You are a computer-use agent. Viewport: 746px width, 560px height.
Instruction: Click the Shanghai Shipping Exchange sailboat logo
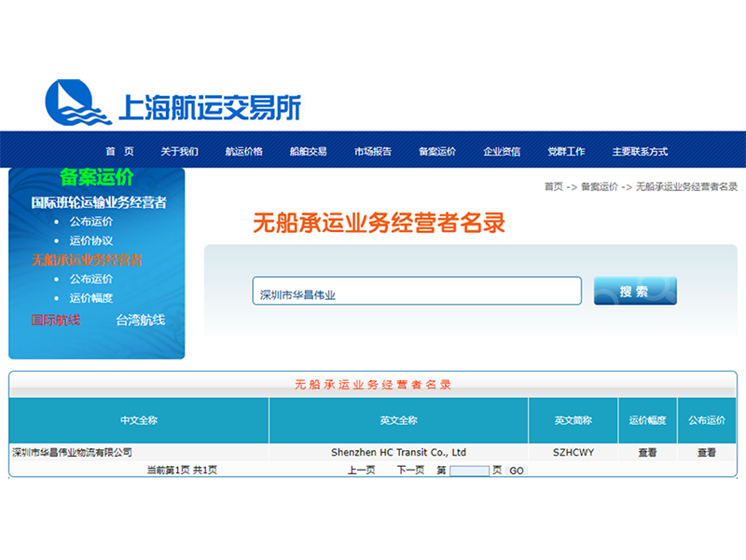tap(77, 102)
